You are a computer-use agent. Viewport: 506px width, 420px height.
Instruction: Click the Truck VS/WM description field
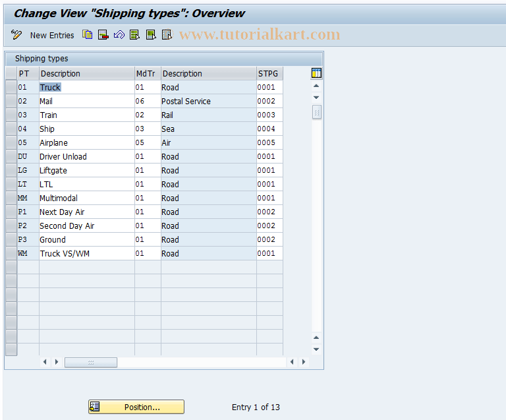click(x=87, y=254)
